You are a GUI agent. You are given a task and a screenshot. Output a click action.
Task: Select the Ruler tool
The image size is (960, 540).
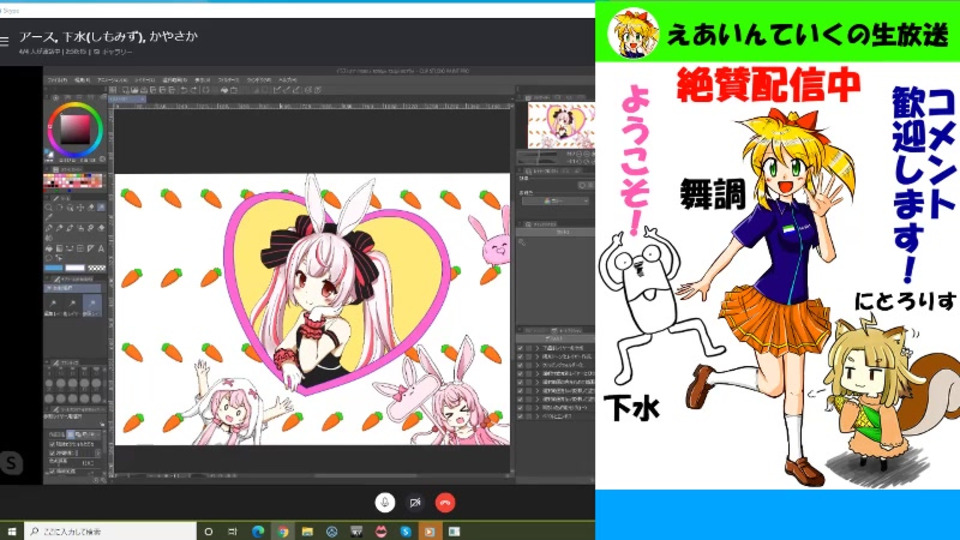coord(91,249)
